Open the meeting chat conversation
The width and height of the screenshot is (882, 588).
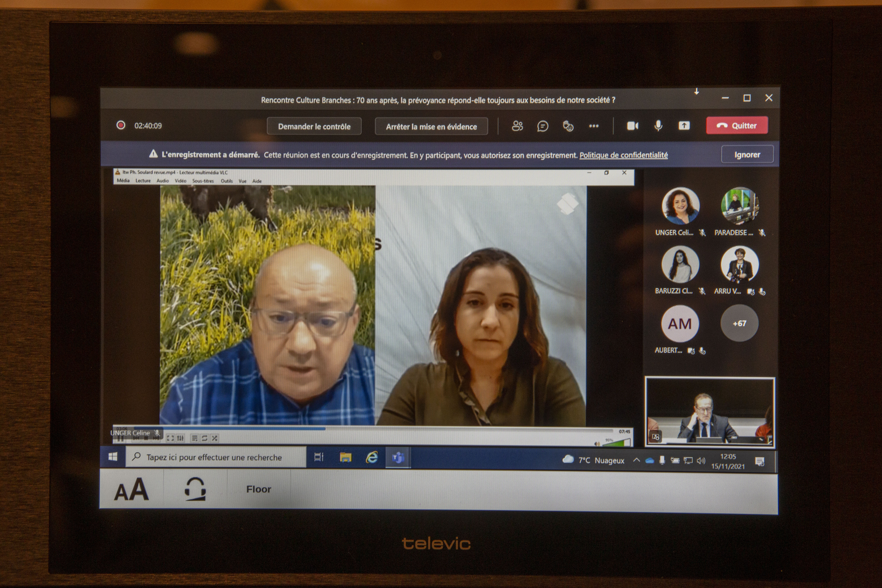pos(543,126)
